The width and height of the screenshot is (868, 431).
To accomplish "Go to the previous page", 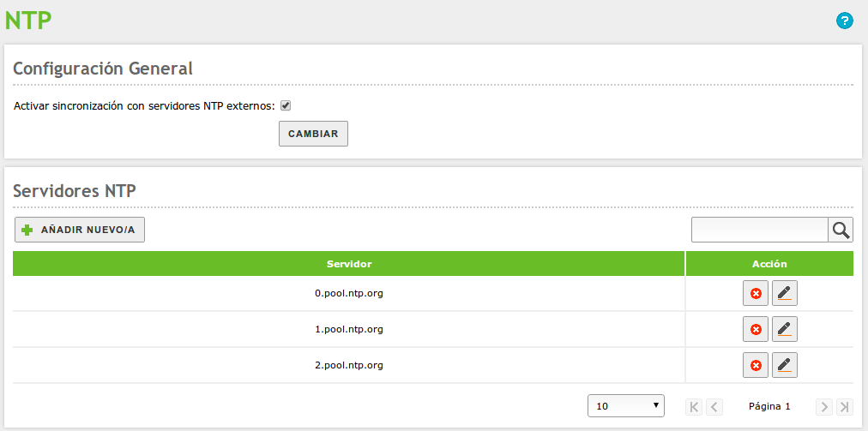I will tap(714, 407).
